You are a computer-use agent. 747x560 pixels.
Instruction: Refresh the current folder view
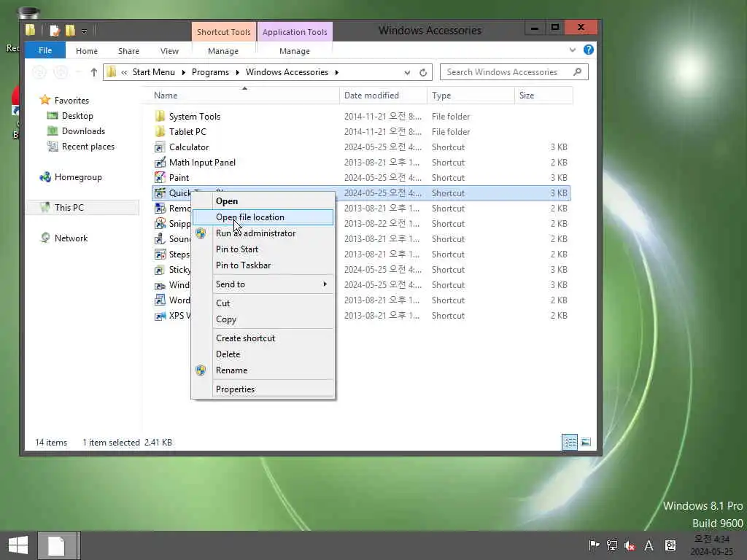[x=423, y=72]
